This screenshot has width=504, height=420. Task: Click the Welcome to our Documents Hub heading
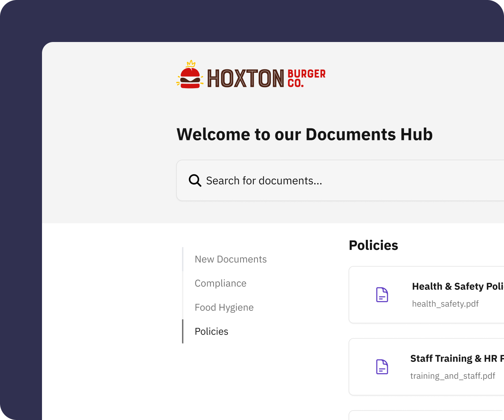pyautogui.click(x=304, y=134)
